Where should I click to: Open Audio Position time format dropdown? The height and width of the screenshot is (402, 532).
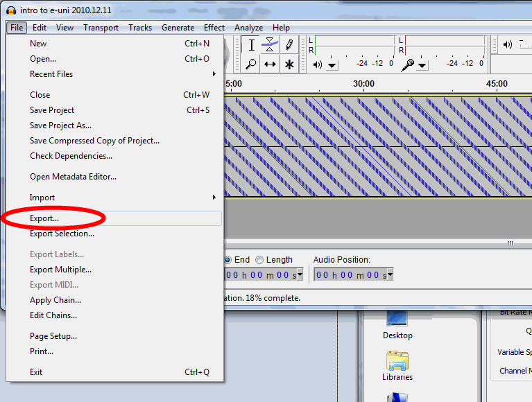389,275
